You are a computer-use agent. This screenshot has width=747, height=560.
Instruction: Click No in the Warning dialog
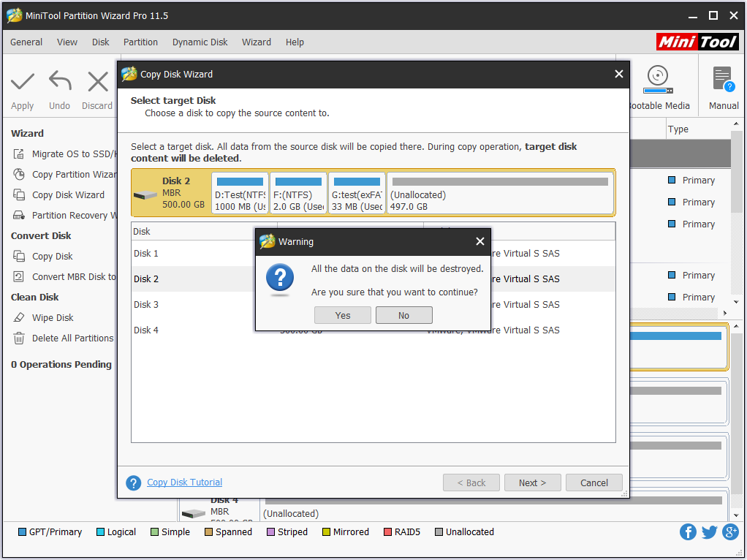404,316
